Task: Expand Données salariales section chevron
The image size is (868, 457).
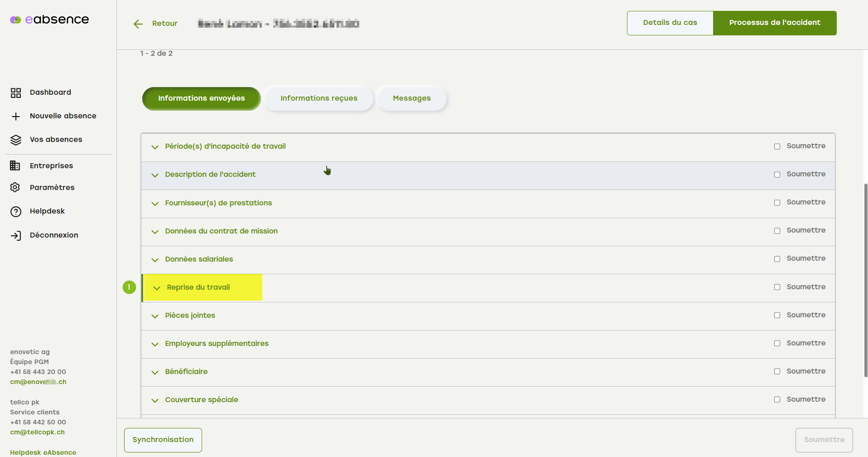Action: tap(155, 260)
